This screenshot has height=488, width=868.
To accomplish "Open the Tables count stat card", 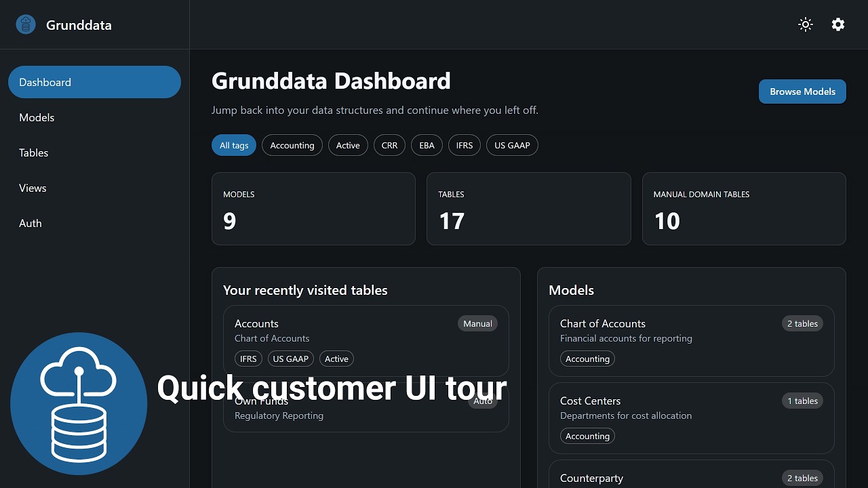I will 529,209.
